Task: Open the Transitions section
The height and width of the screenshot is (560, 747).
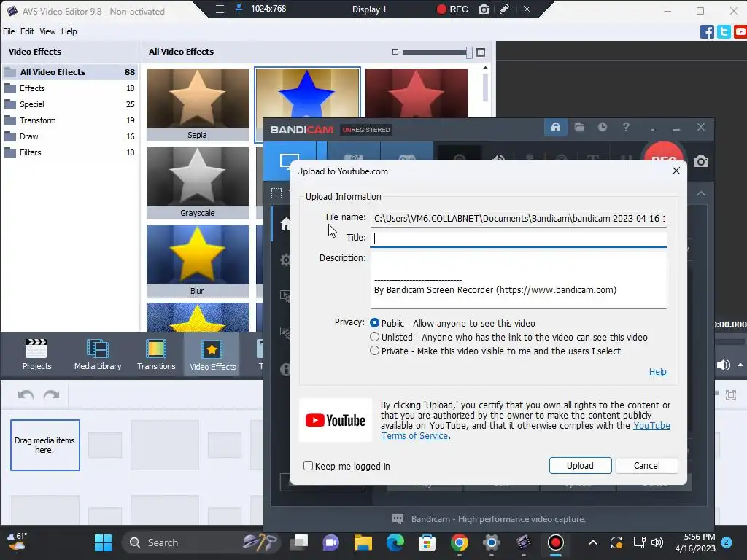Action: click(x=156, y=354)
